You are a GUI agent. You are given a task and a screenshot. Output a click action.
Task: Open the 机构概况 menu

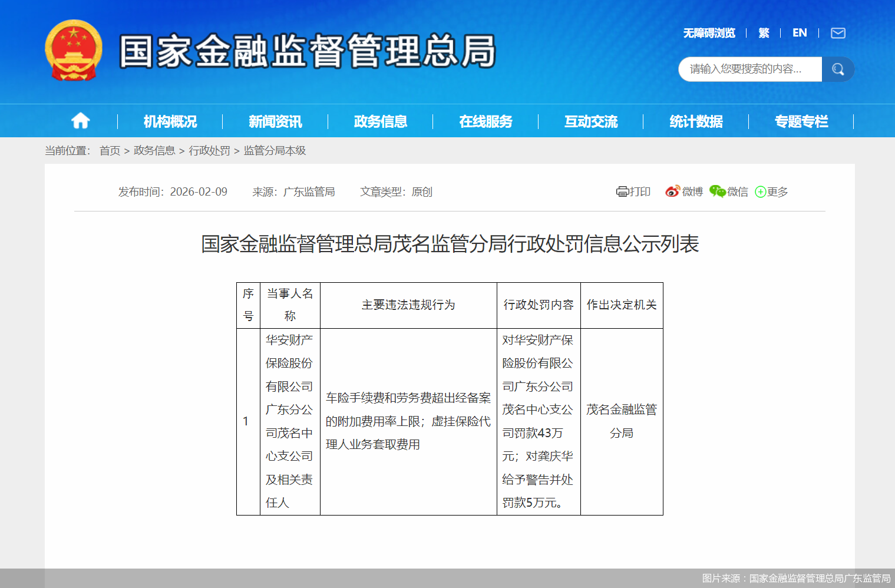[x=170, y=121]
